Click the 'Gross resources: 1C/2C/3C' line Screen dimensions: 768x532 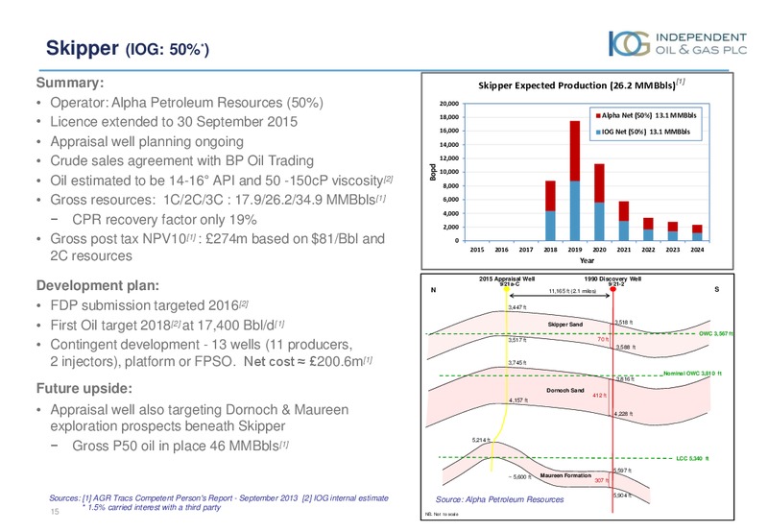pyautogui.click(x=218, y=200)
